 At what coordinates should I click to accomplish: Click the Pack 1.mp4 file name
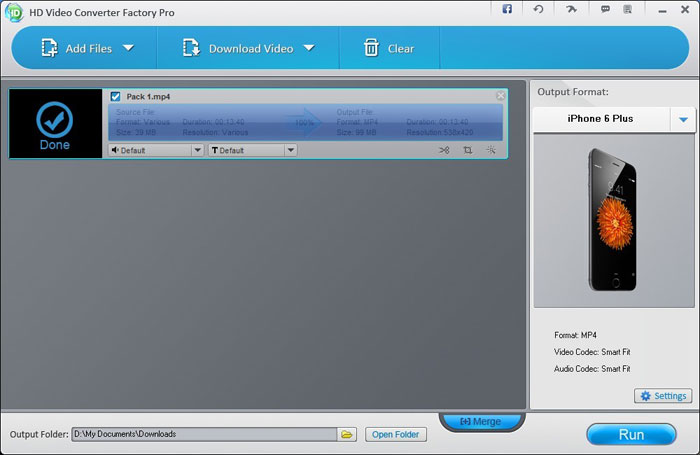coord(148,97)
